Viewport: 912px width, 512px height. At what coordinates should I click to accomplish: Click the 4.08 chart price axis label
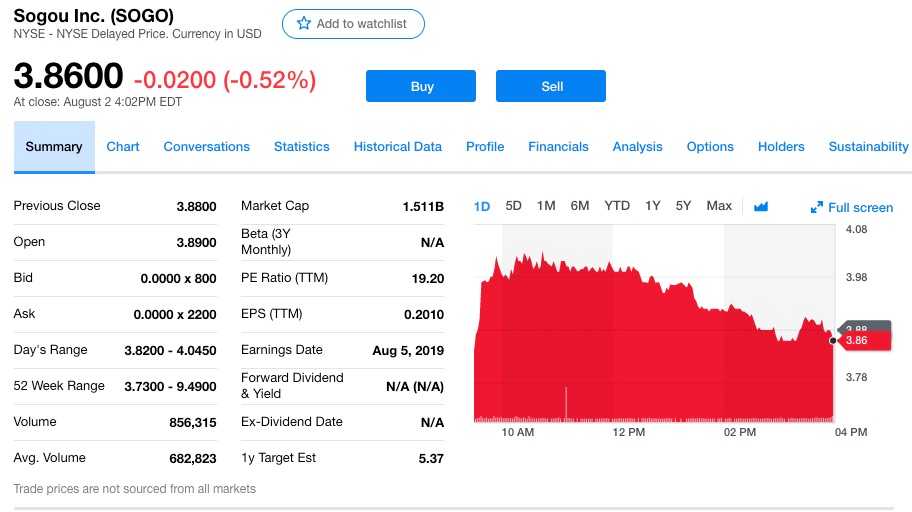[x=856, y=229]
